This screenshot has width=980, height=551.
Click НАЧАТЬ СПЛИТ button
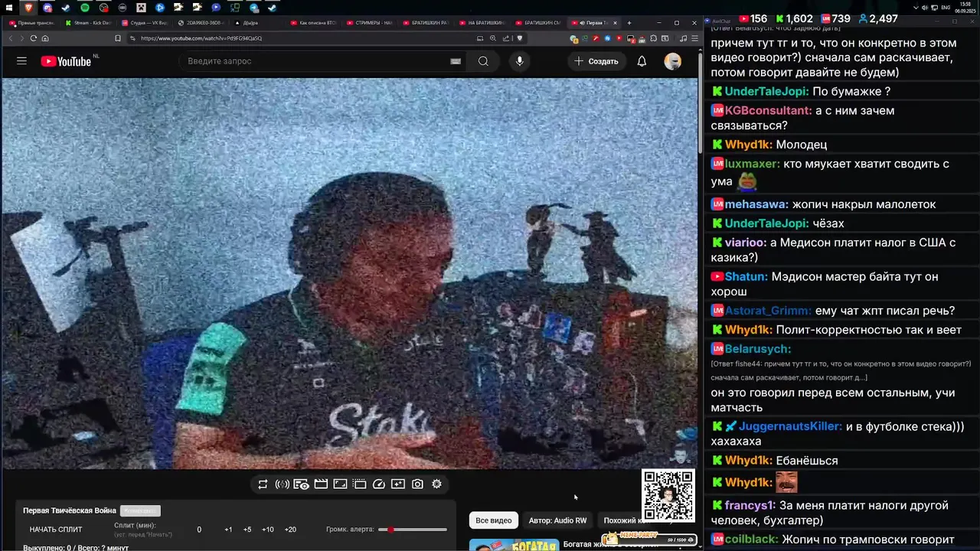tap(56, 530)
